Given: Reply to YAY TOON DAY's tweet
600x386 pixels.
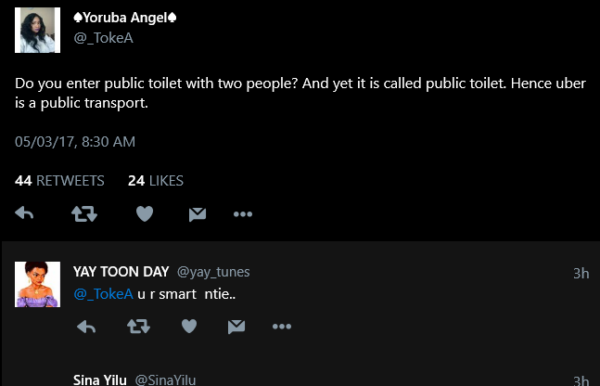Looking at the screenshot, I should click(x=86, y=327).
